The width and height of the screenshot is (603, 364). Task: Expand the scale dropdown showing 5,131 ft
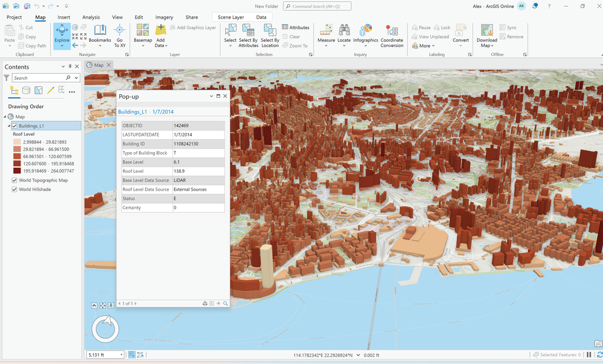pyautogui.click(x=121, y=355)
